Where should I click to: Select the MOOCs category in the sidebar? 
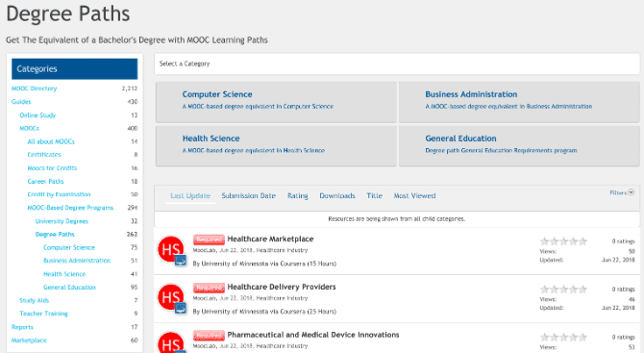[x=29, y=128]
